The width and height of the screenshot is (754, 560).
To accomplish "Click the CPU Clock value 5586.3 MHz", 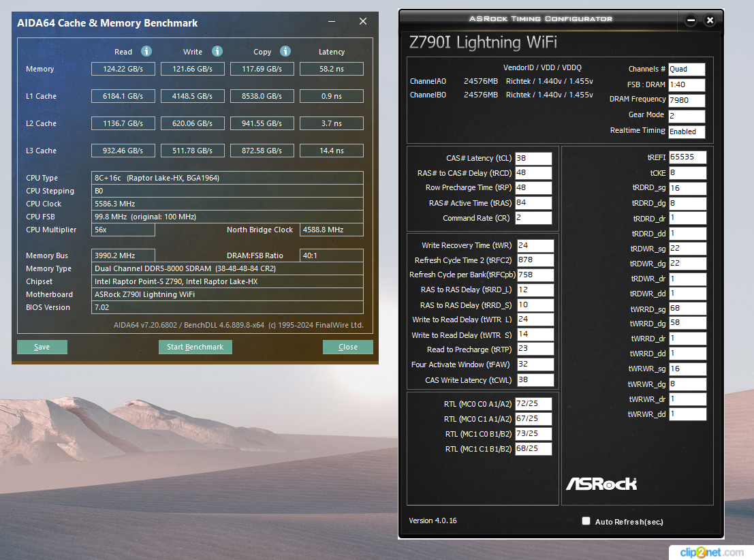I will pos(227,204).
